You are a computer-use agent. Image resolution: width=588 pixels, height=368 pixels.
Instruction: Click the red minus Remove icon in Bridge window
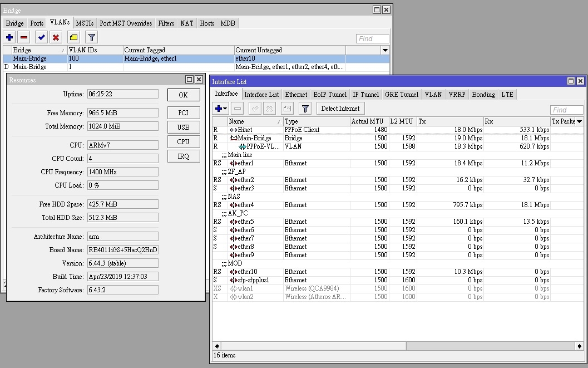pyautogui.click(x=23, y=37)
